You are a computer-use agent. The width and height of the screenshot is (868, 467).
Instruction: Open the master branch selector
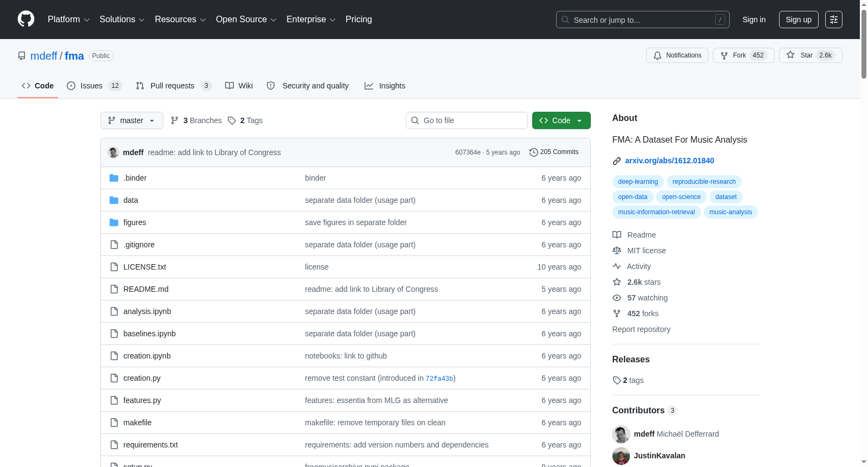tap(132, 120)
